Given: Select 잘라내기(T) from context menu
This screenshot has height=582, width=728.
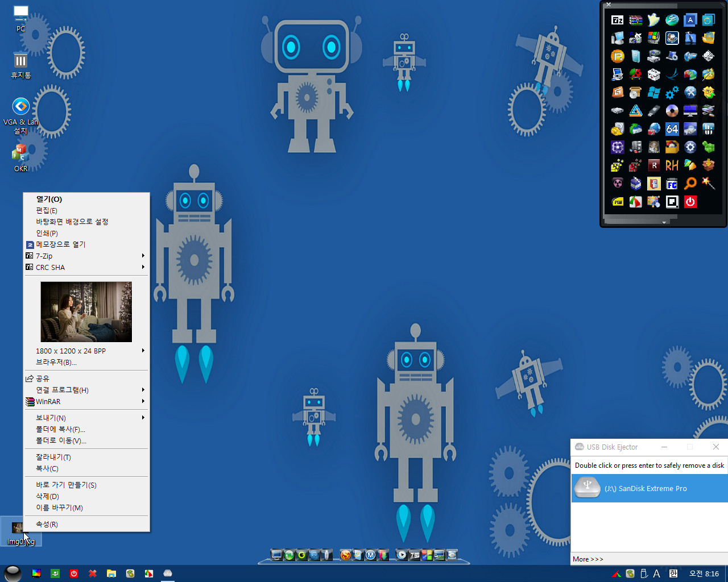Looking at the screenshot, I should pyautogui.click(x=86, y=457).
